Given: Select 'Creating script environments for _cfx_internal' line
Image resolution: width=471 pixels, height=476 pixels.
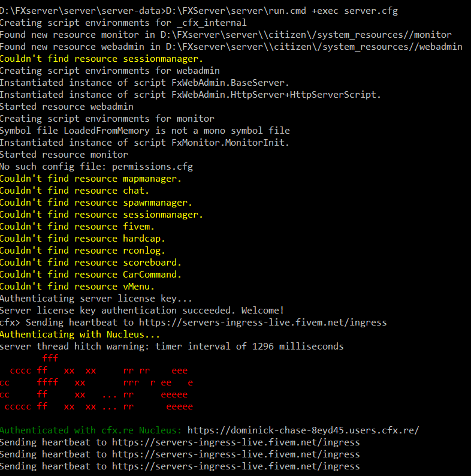Looking at the screenshot, I should pyautogui.click(x=123, y=23).
